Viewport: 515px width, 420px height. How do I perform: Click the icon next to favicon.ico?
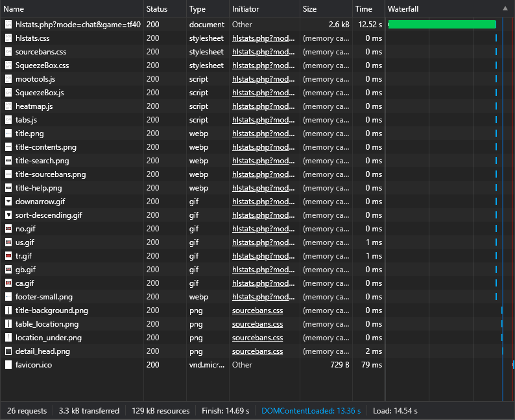pyautogui.click(x=8, y=365)
